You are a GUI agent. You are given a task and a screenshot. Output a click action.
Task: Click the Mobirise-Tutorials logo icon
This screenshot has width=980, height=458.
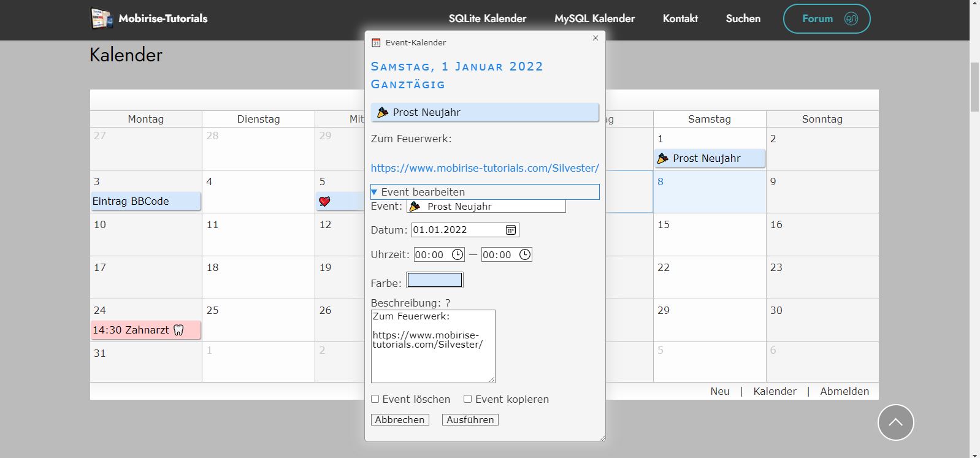(x=102, y=18)
